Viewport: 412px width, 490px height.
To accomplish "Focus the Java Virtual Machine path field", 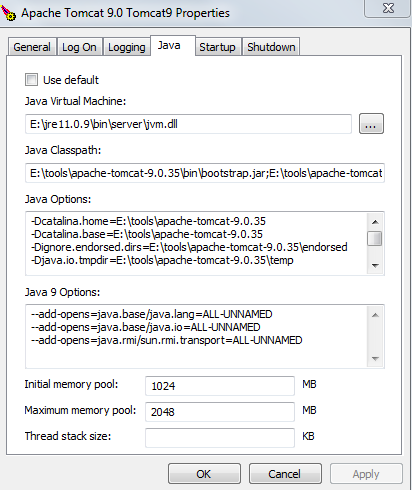I will [x=188, y=124].
